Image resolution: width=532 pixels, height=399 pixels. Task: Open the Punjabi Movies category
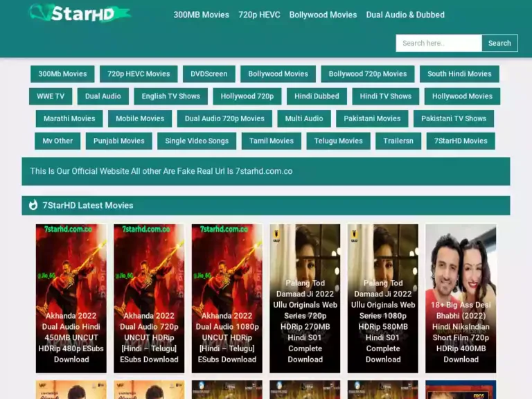118,141
